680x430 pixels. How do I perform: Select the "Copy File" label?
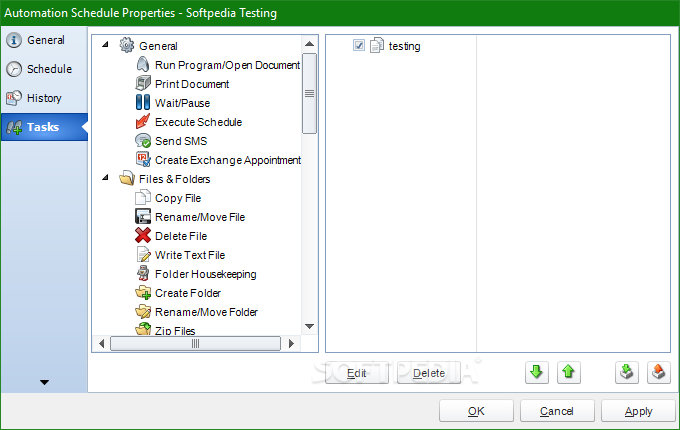click(178, 198)
